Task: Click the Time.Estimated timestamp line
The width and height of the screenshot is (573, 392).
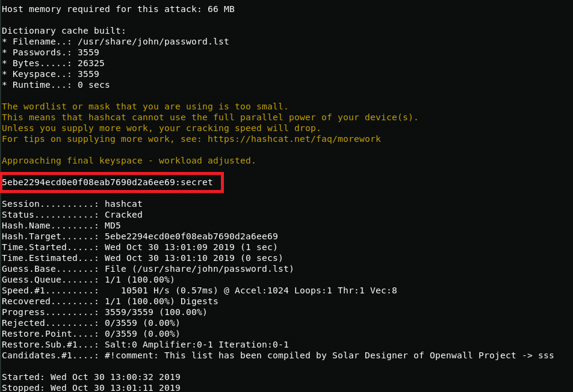Action: click(143, 258)
